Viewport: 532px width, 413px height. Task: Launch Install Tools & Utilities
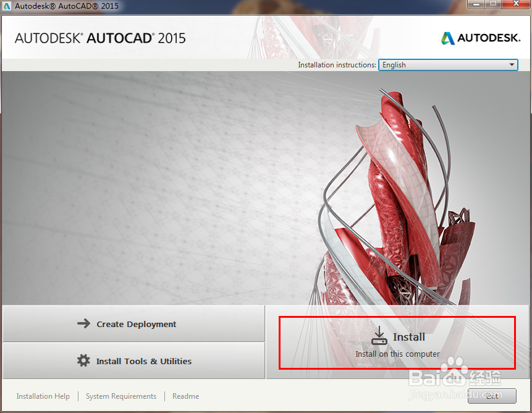[133, 361]
